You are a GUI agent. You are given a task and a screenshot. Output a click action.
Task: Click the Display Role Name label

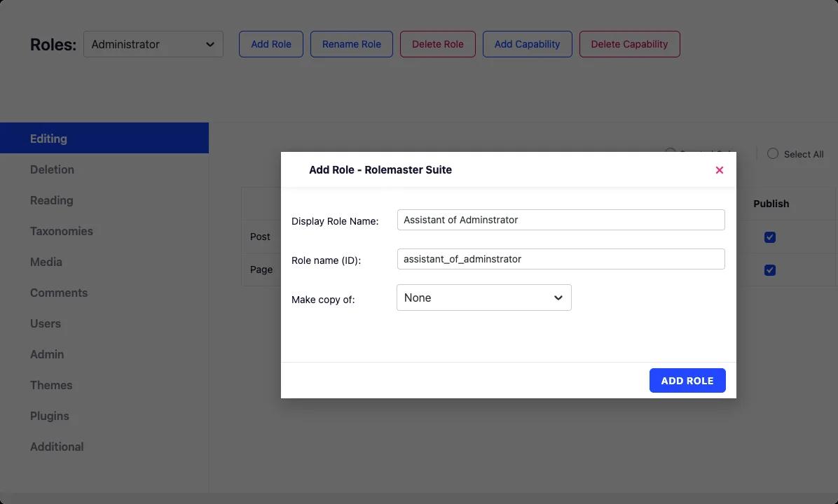[334, 221]
